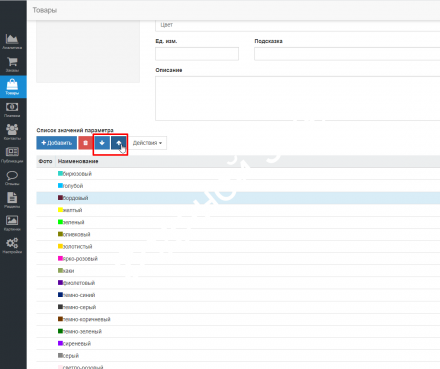The height and width of the screenshot is (369, 440).
Task: Move selected value down with arrow button
Action: click(x=102, y=143)
